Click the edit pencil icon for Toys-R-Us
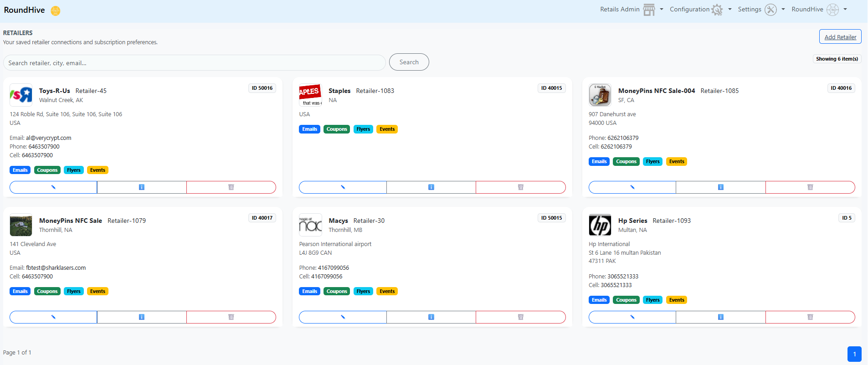This screenshot has width=868, height=365. [x=53, y=187]
